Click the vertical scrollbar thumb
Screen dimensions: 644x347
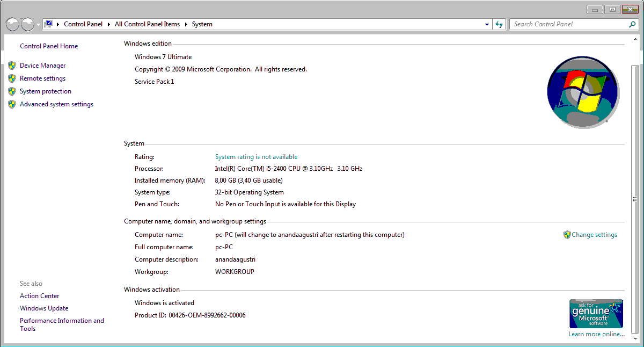pyautogui.click(x=636, y=199)
